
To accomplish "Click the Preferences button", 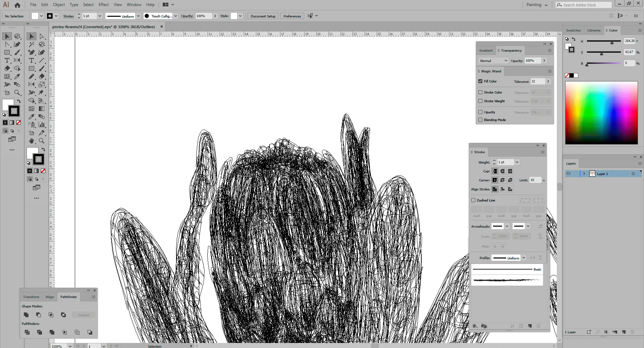I will pos(292,16).
